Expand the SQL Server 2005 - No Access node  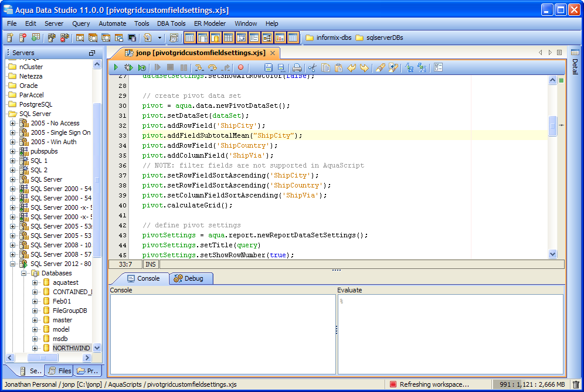pyautogui.click(x=13, y=123)
